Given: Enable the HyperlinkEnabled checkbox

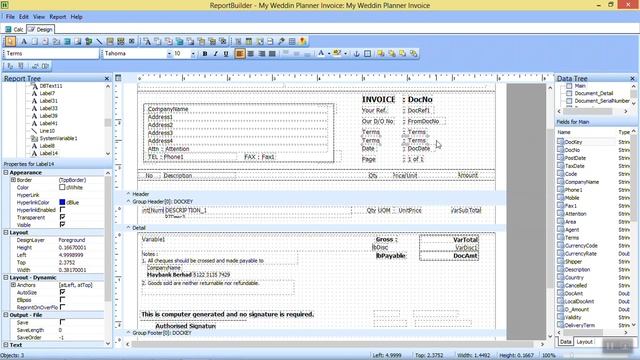Looking at the screenshot, I should (62, 210).
